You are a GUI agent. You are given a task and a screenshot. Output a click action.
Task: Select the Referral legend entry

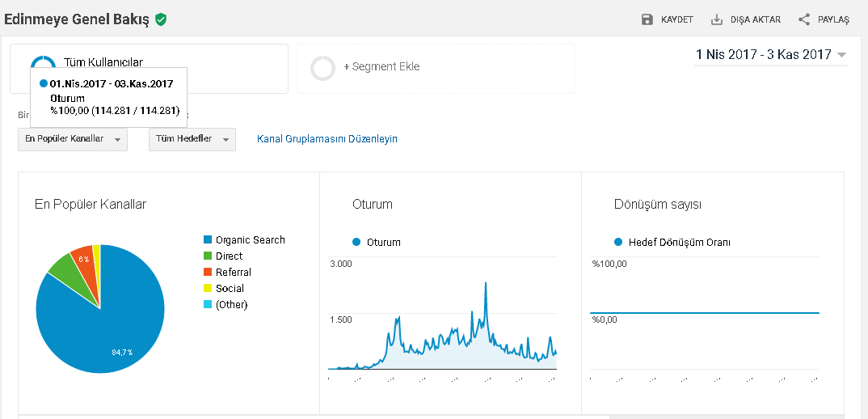point(228,272)
